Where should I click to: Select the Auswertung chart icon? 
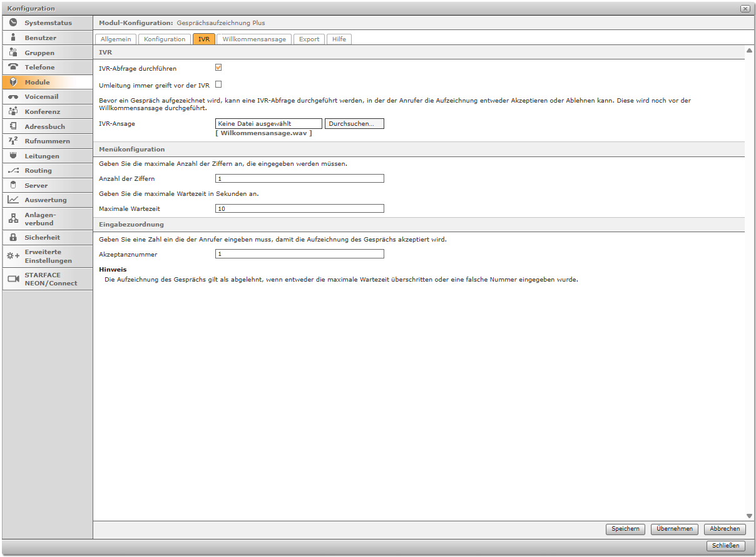click(x=13, y=200)
